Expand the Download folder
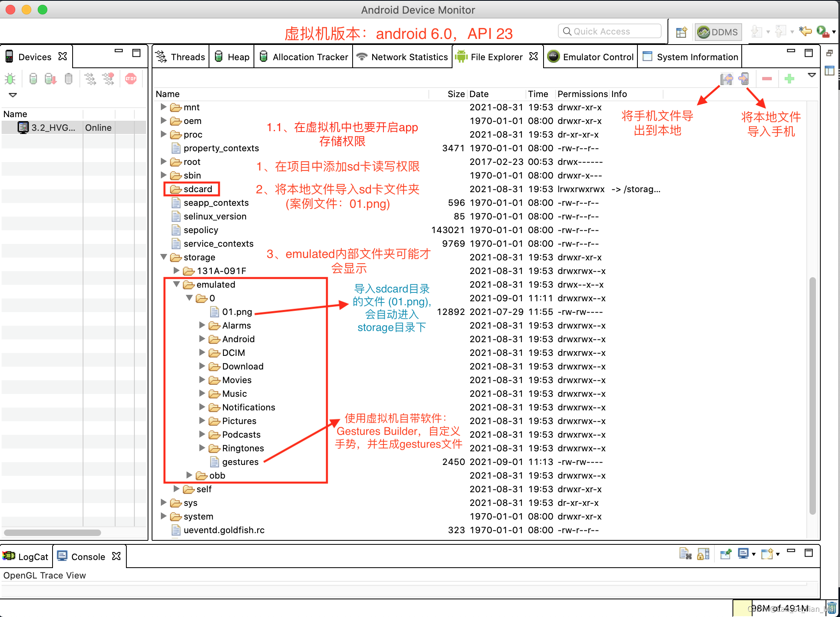The image size is (840, 617). tap(202, 366)
